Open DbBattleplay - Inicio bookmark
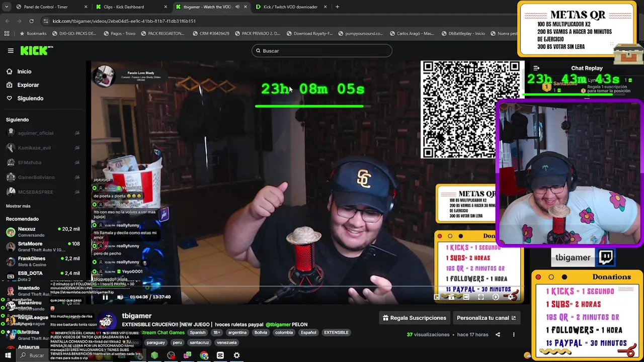Image resolution: width=644 pixels, height=362 pixels. click(463, 34)
